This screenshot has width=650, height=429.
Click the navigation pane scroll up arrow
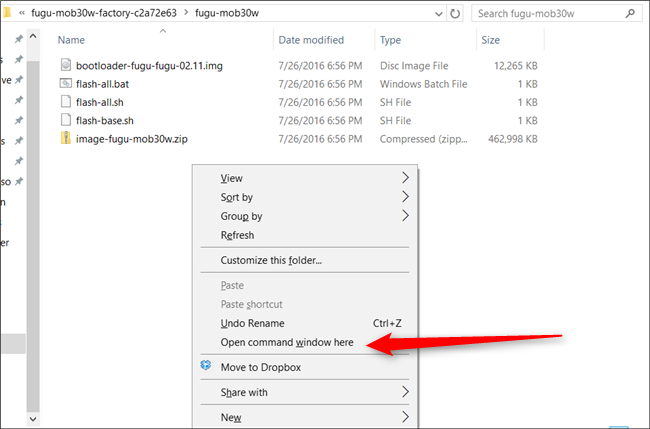point(33,36)
